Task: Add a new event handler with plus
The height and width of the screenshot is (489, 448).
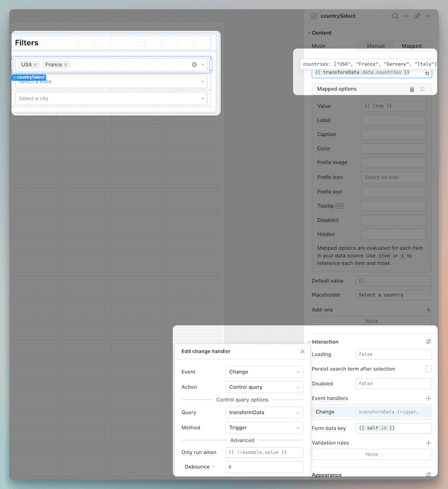Action: click(428, 399)
